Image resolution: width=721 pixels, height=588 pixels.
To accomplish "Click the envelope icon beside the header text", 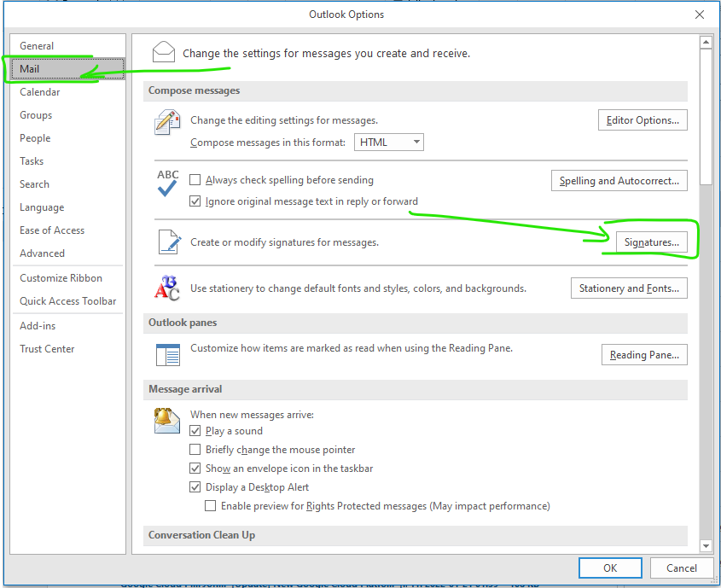I will click(x=164, y=52).
